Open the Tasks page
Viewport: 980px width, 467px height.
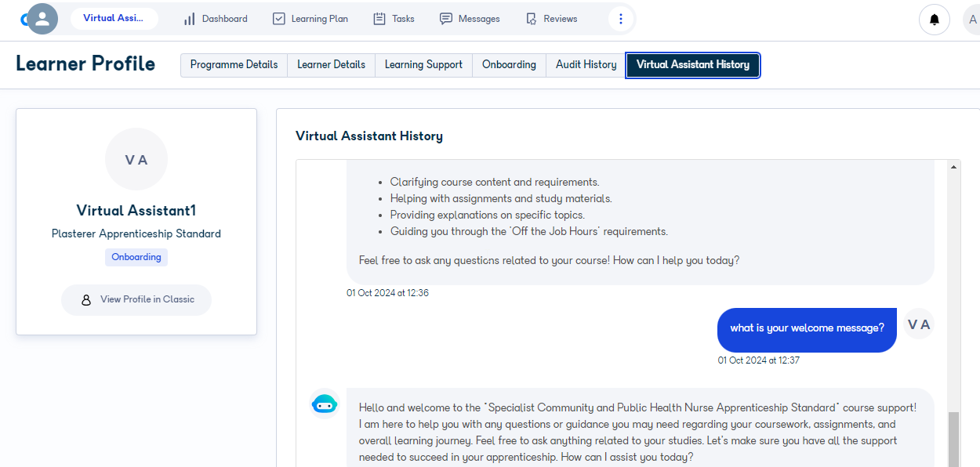[x=394, y=19]
